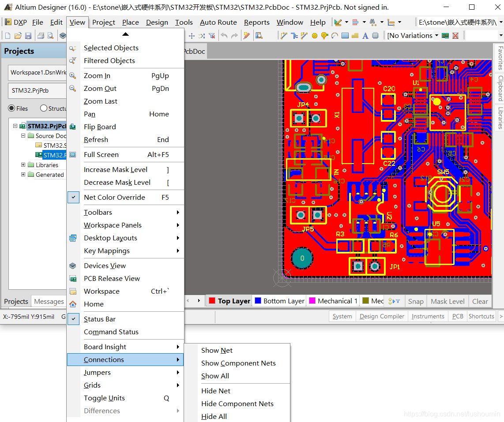Open the No Variations dropdown
Image resolution: width=504 pixels, height=422 pixels.
(436, 36)
